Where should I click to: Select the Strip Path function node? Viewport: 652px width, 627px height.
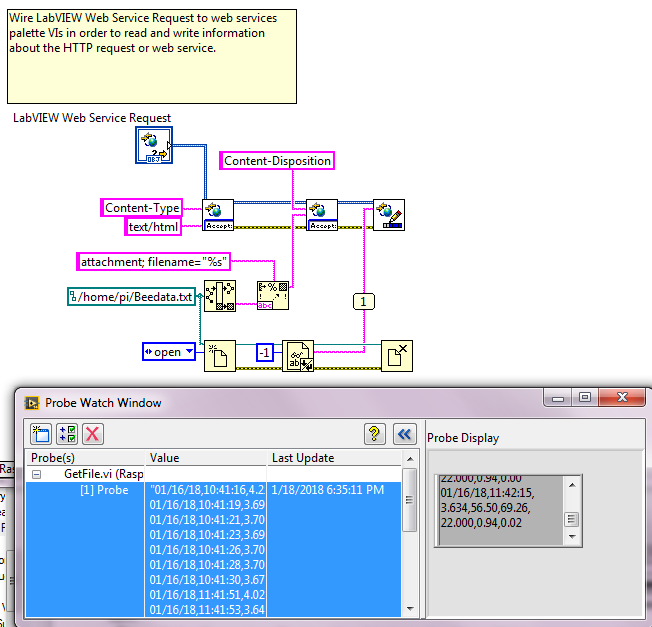click(x=220, y=296)
